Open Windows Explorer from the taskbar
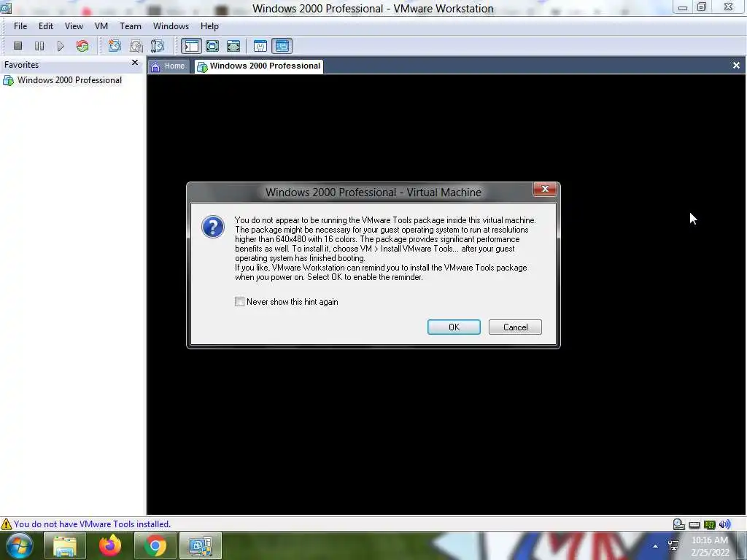This screenshot has height=560, width=747. (x=65, y=545)
